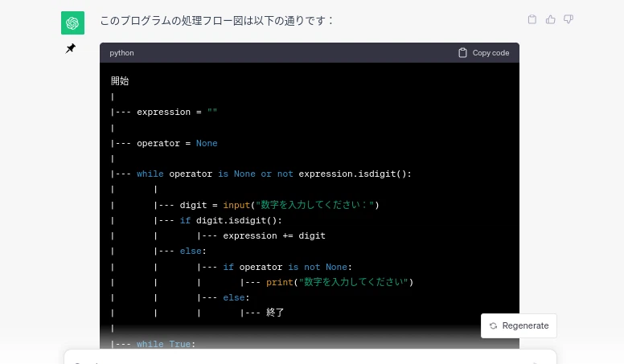Image resolution: width=624 pixels, height=364 pixels.
Task: Give a thumbs down to the response
Action: tap(569, 19)
